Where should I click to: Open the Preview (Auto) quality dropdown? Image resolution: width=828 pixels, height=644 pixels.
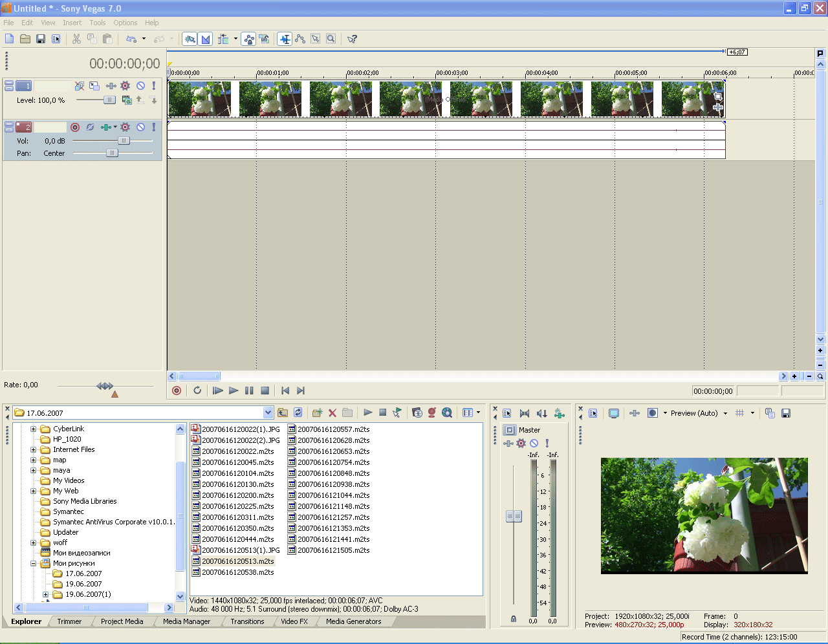tap(725, 413)
